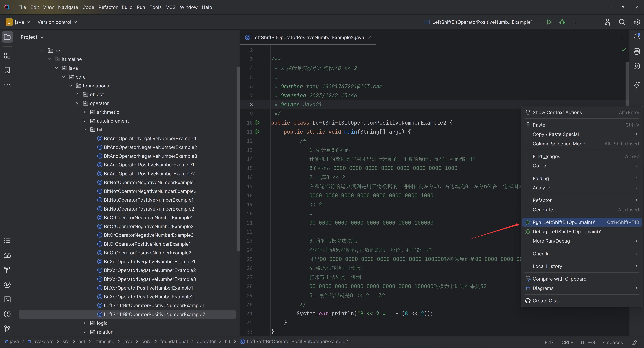Select Paste in the context menu
This screenshot has height=348, width=644.
[x=582, y=125]
